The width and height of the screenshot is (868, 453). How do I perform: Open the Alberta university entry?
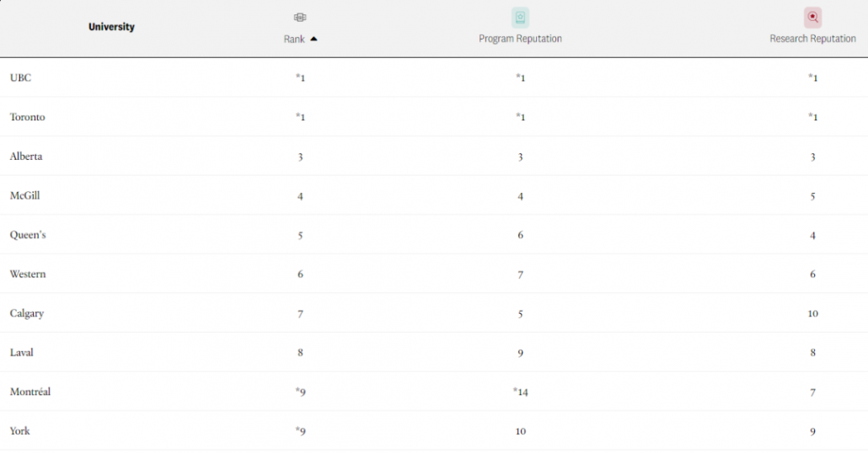click(26, 156)
